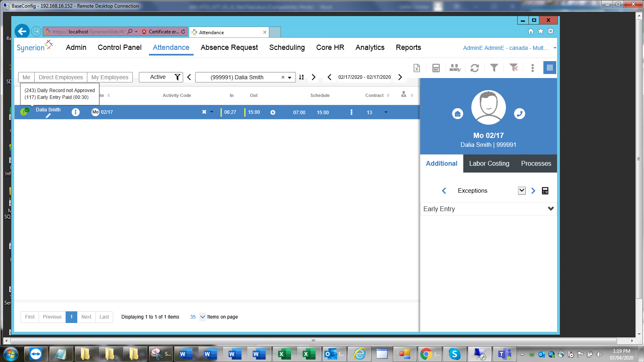Go to next date range arrow
644x362 pixels.
(x=400, y=77)
